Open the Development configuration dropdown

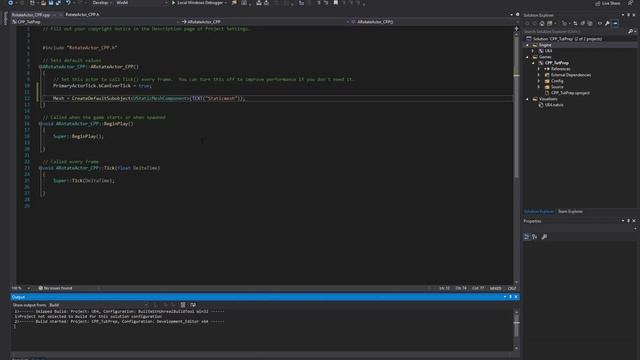coord(101,3)
